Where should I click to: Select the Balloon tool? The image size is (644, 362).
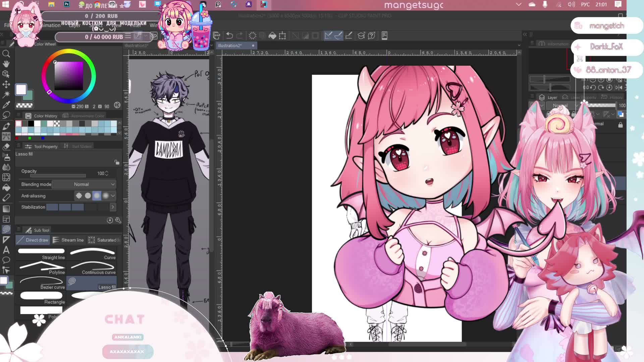6,260
